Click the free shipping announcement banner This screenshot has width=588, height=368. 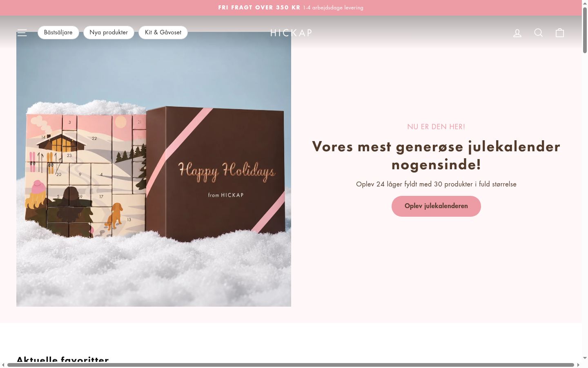[291, 8]
